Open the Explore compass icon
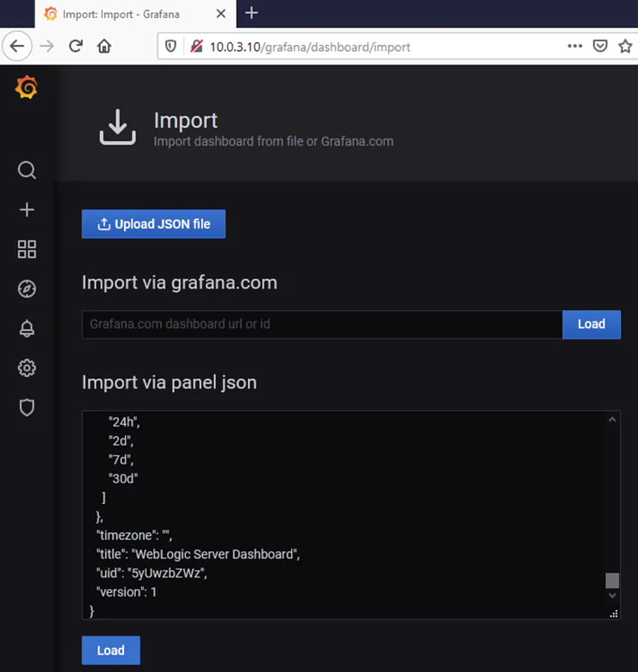This screenshot has height=672, width=638. point(27,289)
